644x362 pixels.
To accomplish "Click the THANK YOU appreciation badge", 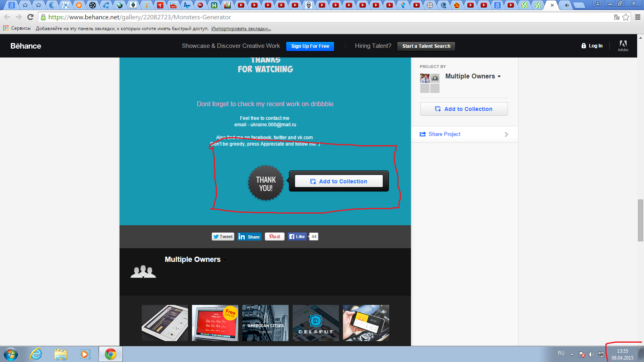I will tap(266, 183).
